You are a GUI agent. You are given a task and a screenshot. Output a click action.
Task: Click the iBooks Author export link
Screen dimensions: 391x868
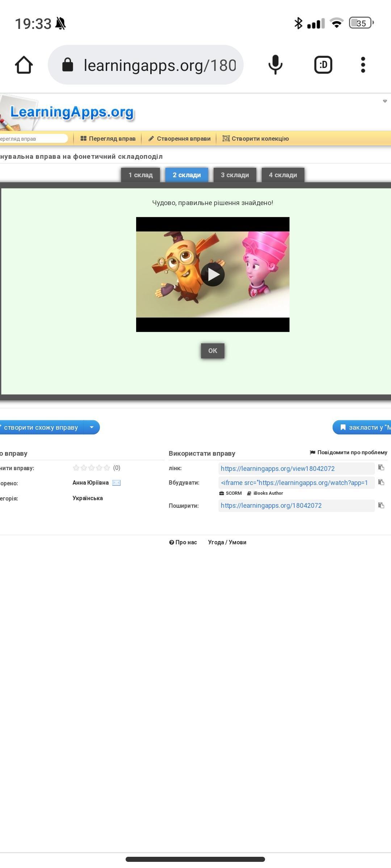click(x=265, y=493)
